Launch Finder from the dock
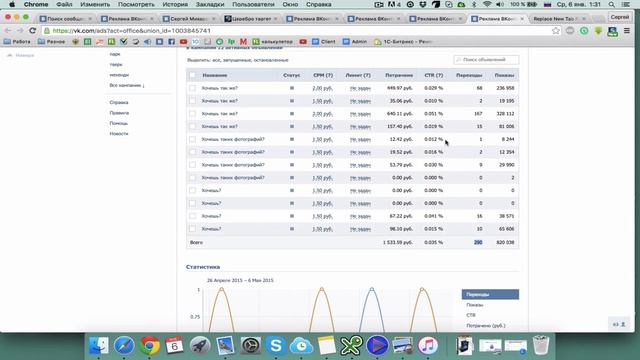The width and height of the screenshot is (640, 360). [99, 346]
